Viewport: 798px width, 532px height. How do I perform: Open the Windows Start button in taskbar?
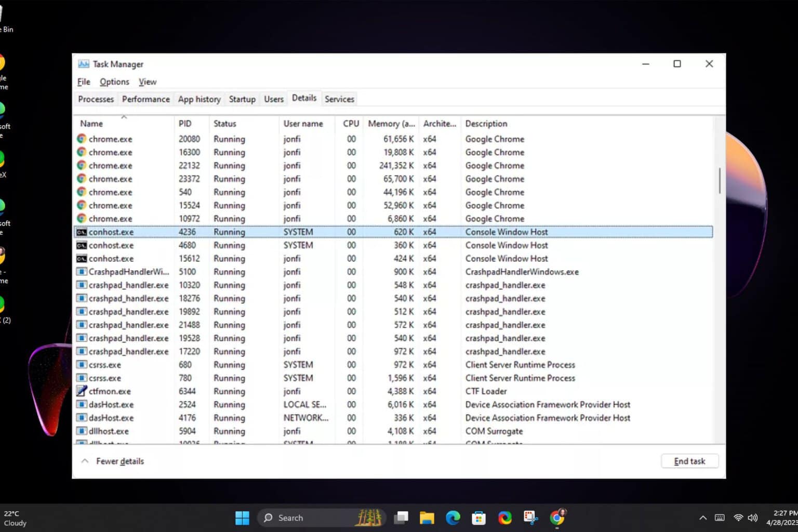tap(242, 518)
